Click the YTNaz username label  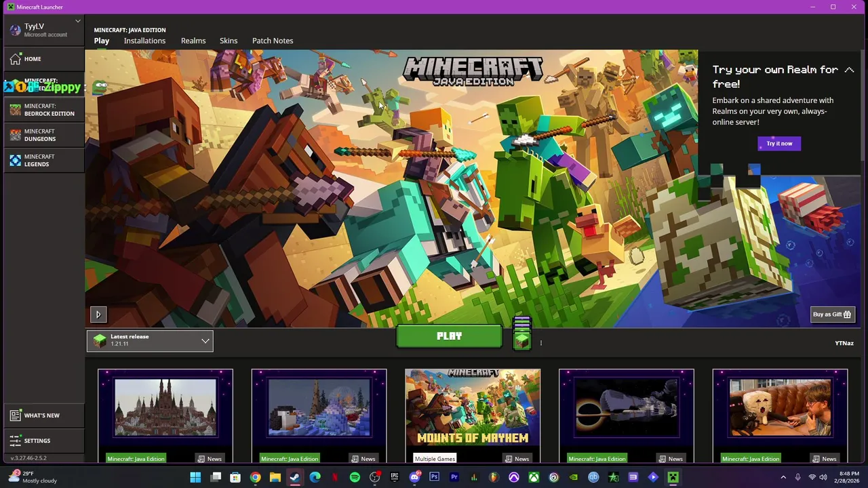tap(844, 343)
